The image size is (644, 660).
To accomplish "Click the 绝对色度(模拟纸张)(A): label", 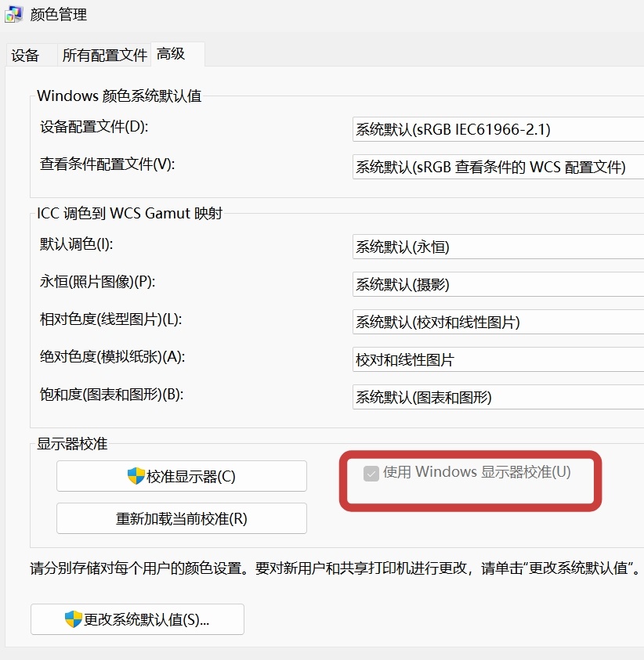I will pyautogui.click(x=113, y=357).
